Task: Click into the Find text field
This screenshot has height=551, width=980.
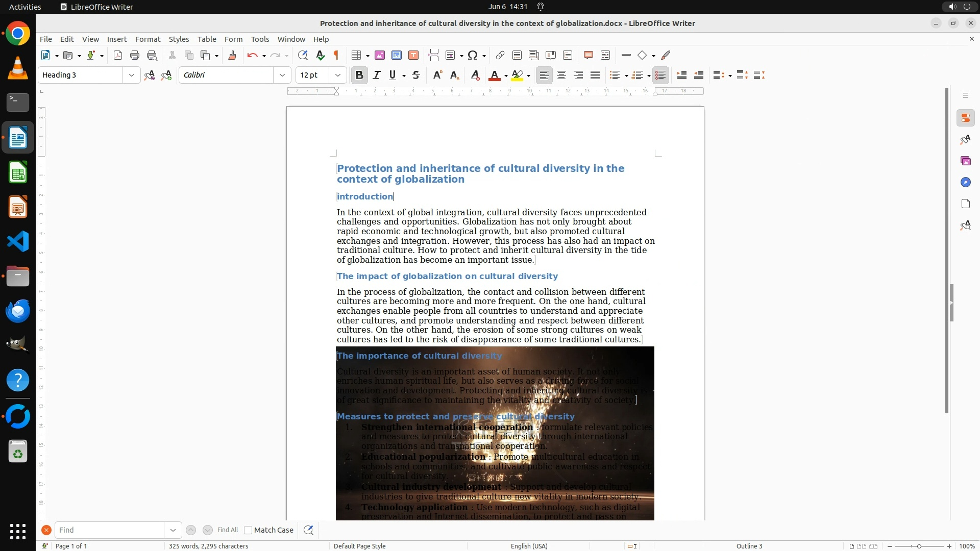Action: pyautogui.click(x=109, y=530)
